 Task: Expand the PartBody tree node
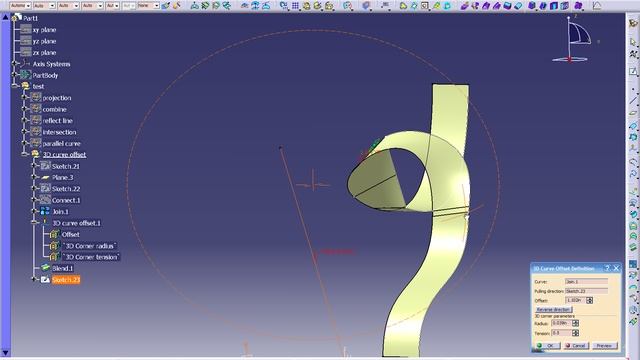coord(14,75)
